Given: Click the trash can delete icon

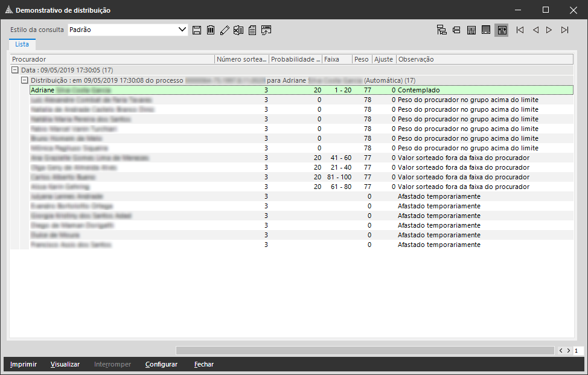Looking at the screenshot, I should (211, 30).
